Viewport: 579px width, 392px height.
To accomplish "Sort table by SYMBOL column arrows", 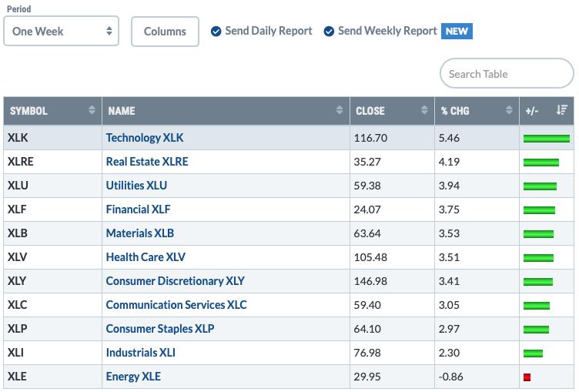I will coord(92,110).
